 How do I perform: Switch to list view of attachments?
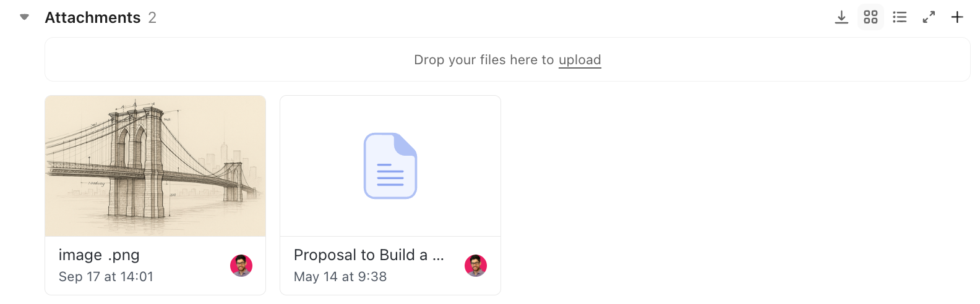coord(900,17)
